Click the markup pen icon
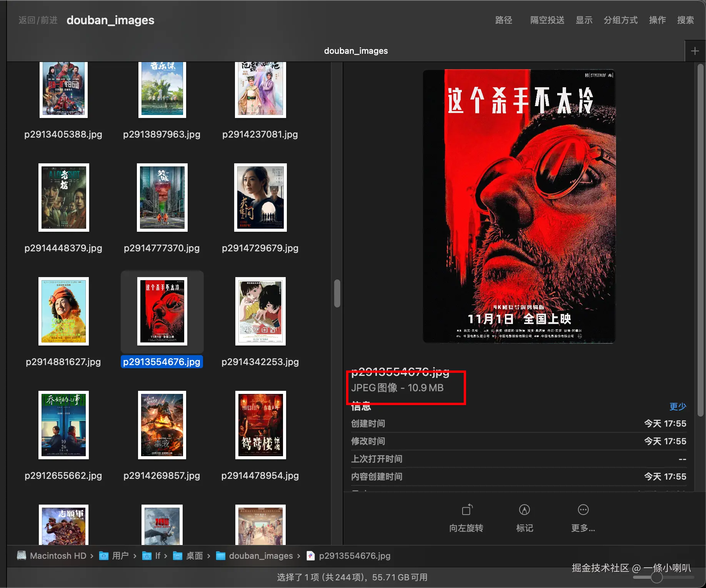This screenshot has width=706, height=588. pos(525,510)
